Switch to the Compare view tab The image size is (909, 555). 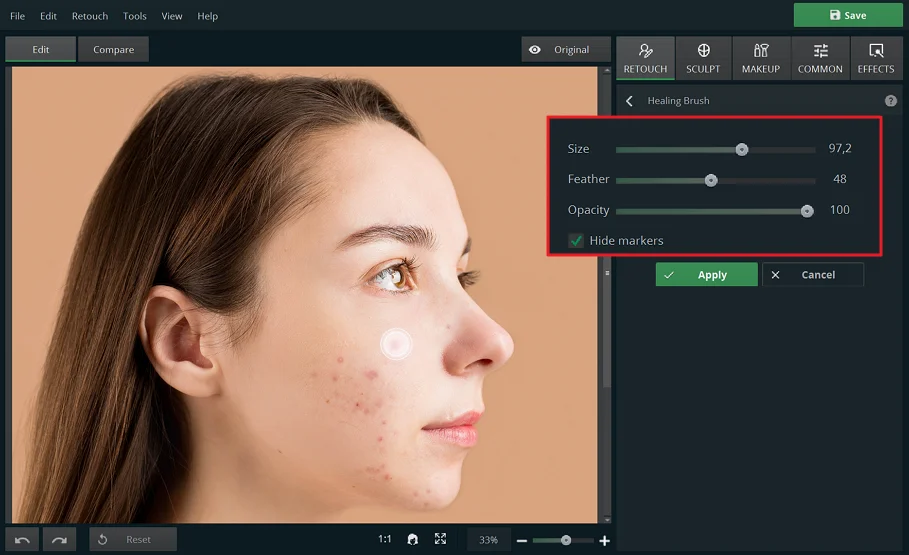[114, 49]
